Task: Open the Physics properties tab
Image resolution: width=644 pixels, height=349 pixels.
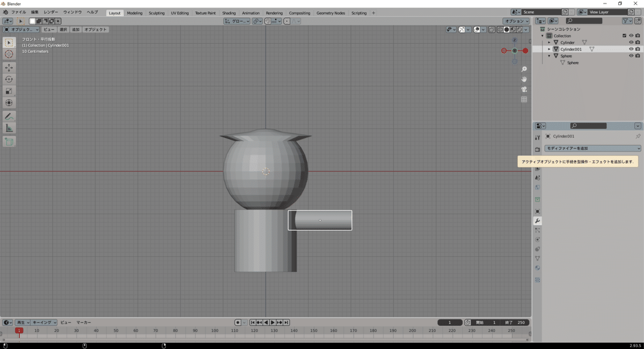Action: [x=537, y=239]
